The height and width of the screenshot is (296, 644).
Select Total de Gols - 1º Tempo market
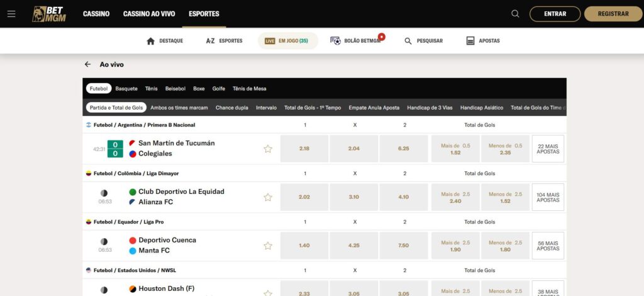(x=313, y=108)
